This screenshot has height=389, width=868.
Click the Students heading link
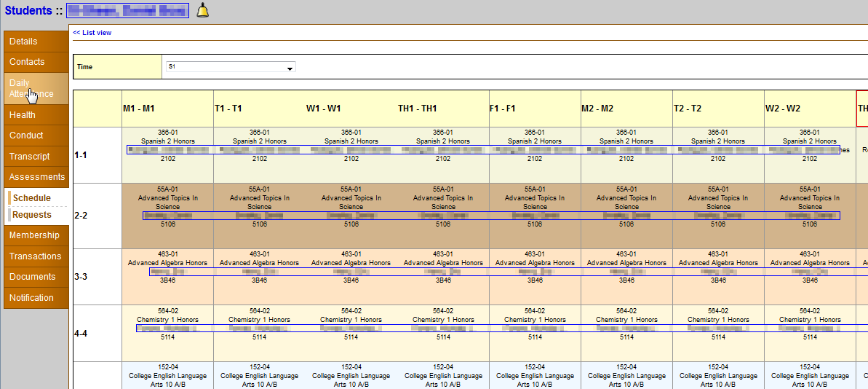[29, 10]
